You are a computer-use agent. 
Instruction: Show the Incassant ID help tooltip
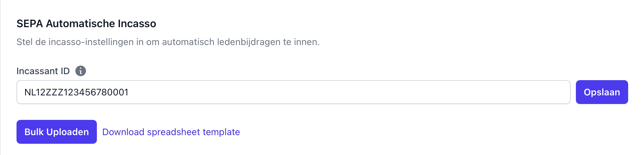(x=81, y=71)
